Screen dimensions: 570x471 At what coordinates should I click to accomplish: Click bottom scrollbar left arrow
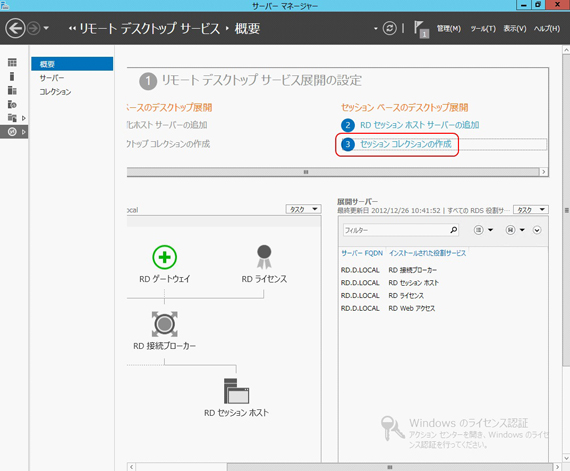point(132,467)
